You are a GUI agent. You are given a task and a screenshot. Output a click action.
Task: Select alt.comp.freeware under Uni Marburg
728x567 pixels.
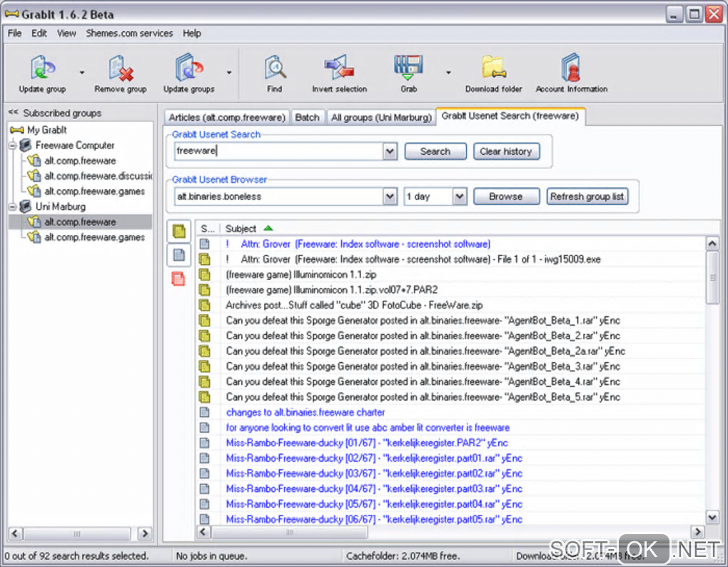coord(80,222)
